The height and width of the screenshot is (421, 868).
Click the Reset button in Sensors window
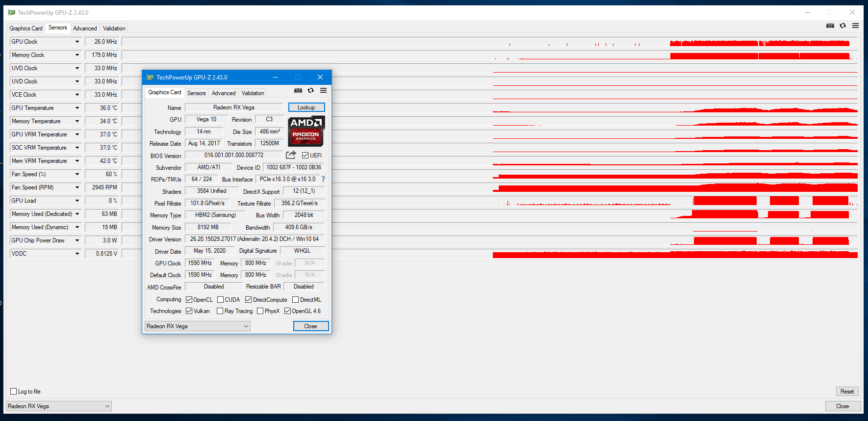click(847, 391)
